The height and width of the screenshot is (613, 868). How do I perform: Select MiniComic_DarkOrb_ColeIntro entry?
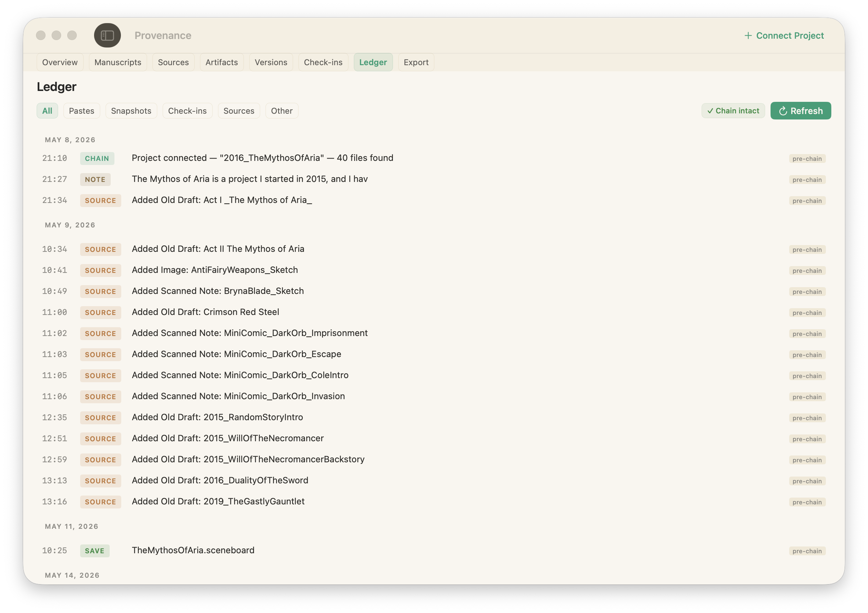point(434,375)
